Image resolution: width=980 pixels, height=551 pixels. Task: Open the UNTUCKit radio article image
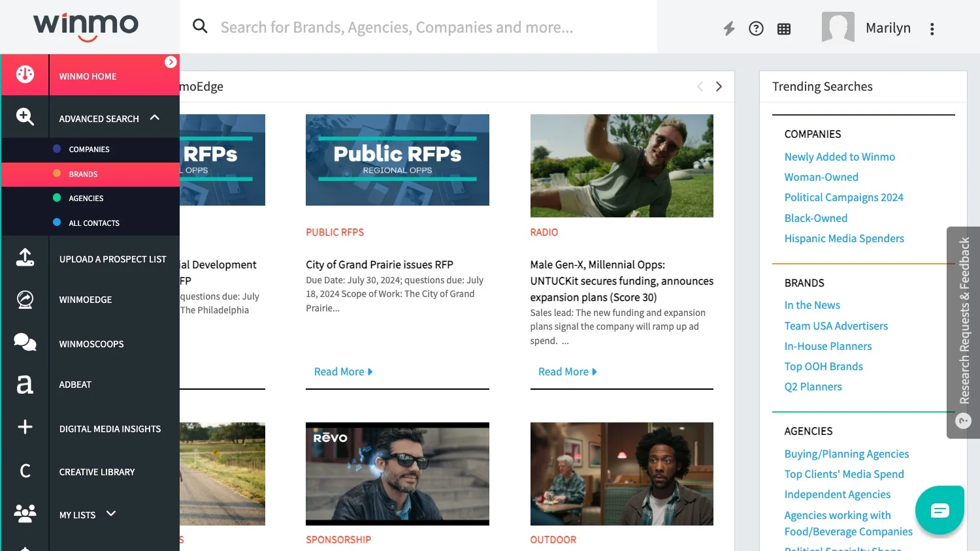tap(622, 166)
